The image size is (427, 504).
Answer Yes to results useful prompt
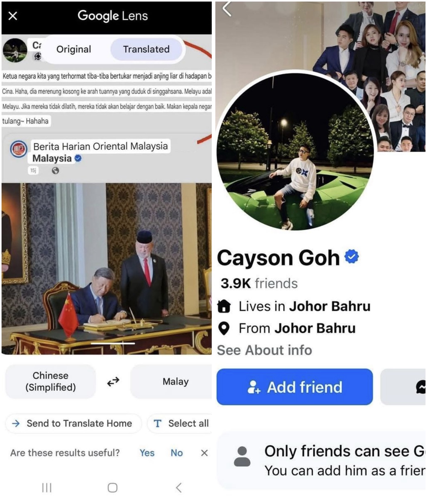tap(147, 453)
